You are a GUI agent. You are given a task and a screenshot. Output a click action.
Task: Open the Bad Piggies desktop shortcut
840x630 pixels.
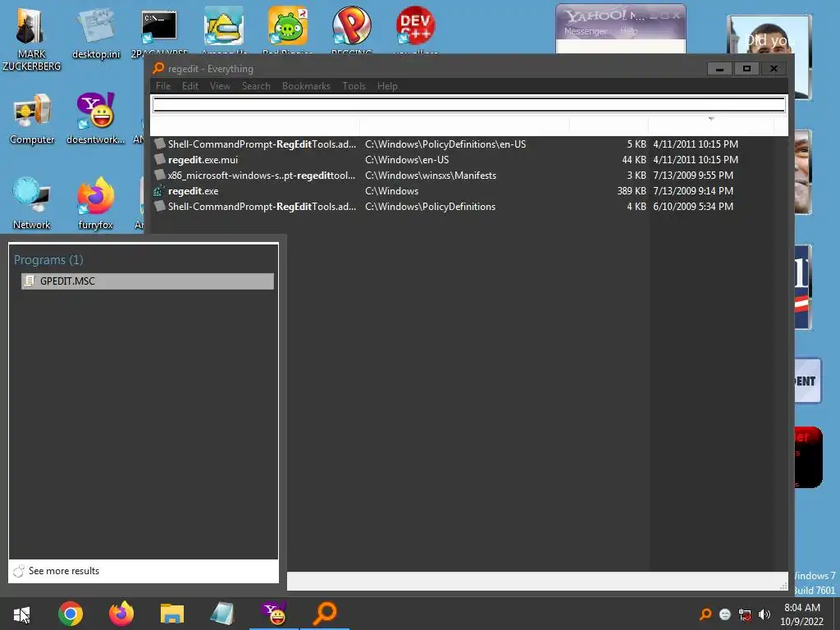[x=288, y=25]
